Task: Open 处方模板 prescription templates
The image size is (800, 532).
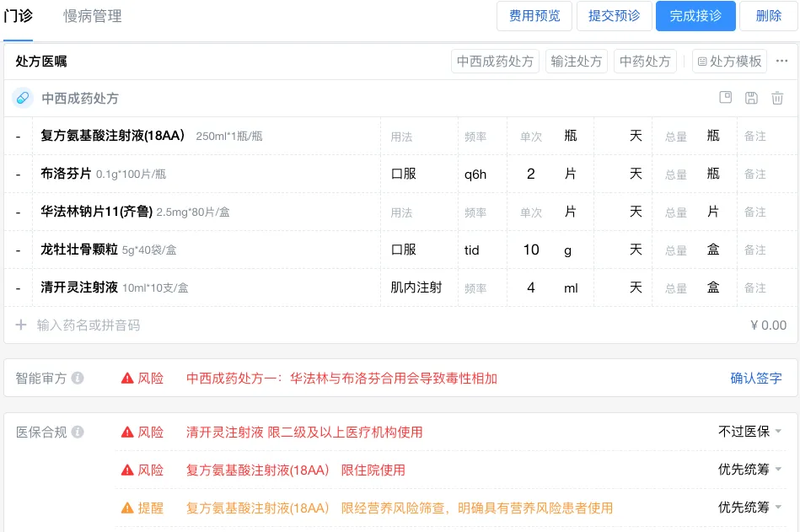Action: point(730,62)
